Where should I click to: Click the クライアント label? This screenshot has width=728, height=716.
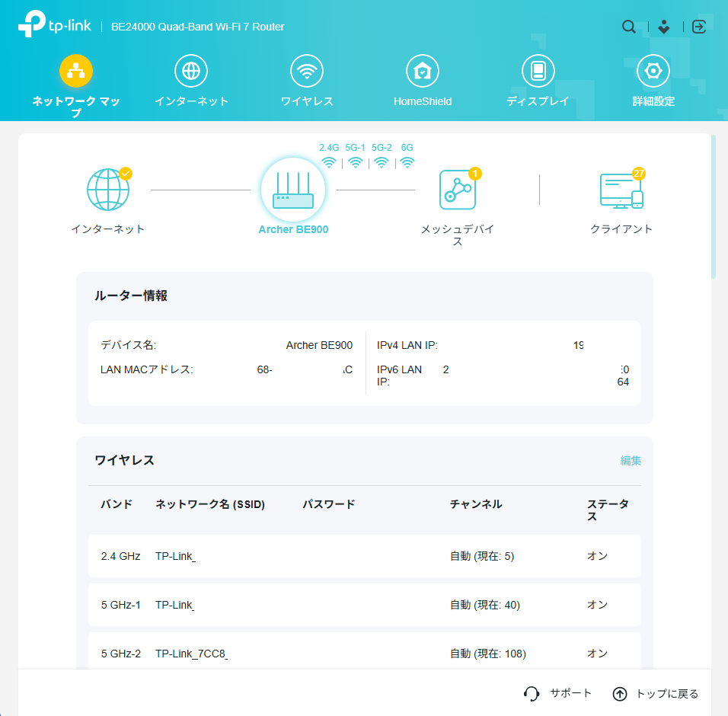621,229
